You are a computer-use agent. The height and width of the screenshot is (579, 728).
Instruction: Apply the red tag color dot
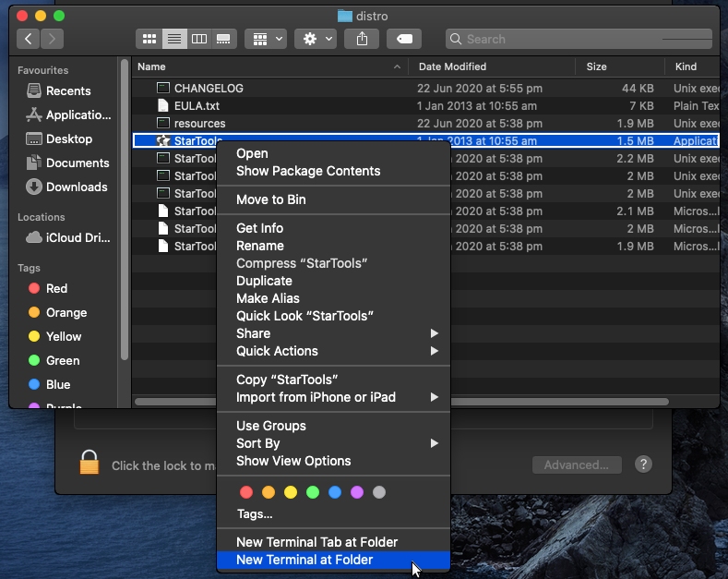[x=245, y=492]
